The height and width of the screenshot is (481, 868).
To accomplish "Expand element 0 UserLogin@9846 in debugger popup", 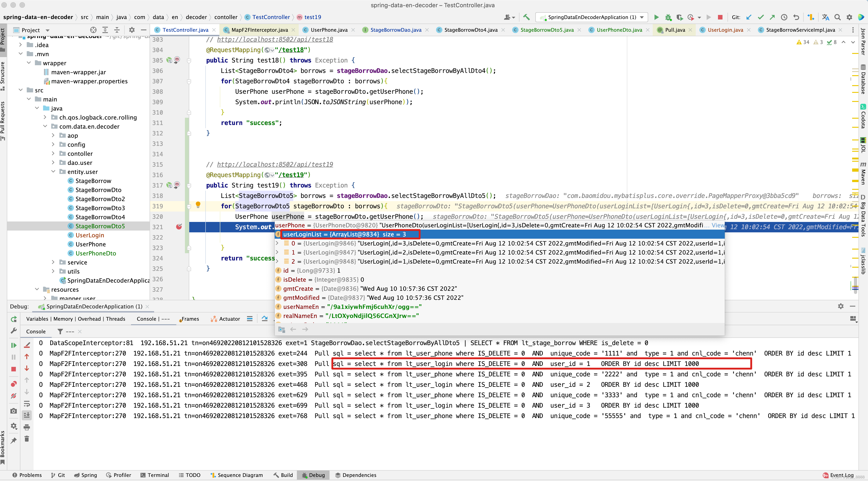I will pos(277,243).
